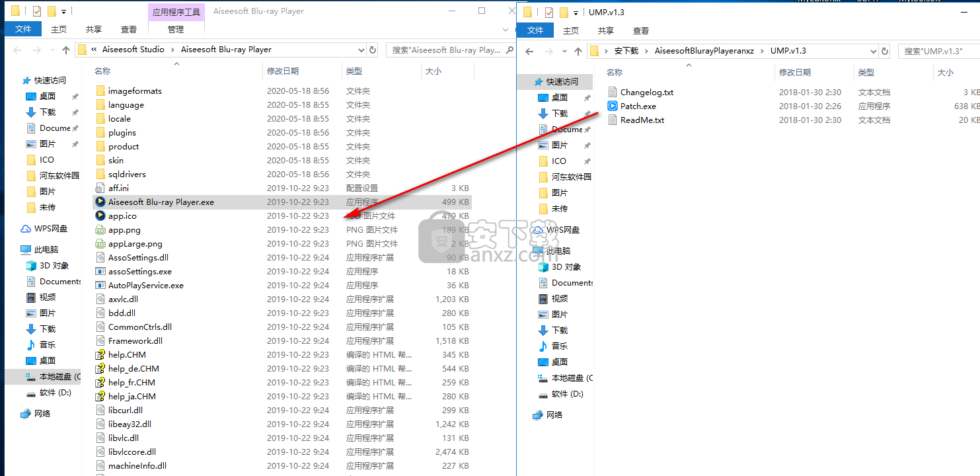Screen dimensions: 980x476
Task: Click the 软件 (D:) drive icon in right window
Action: pyautogui.click(x=543, y=394)
